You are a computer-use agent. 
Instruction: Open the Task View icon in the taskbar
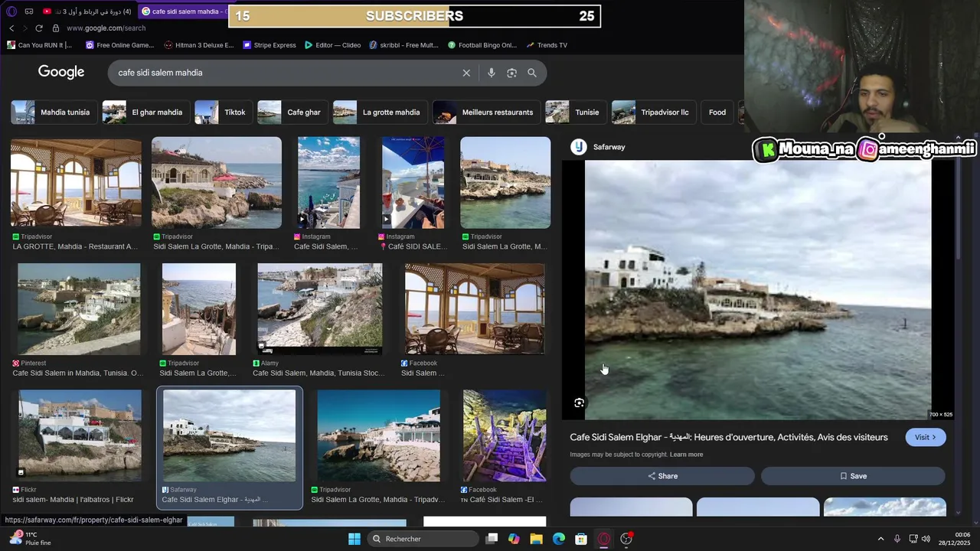coord(492,539)
